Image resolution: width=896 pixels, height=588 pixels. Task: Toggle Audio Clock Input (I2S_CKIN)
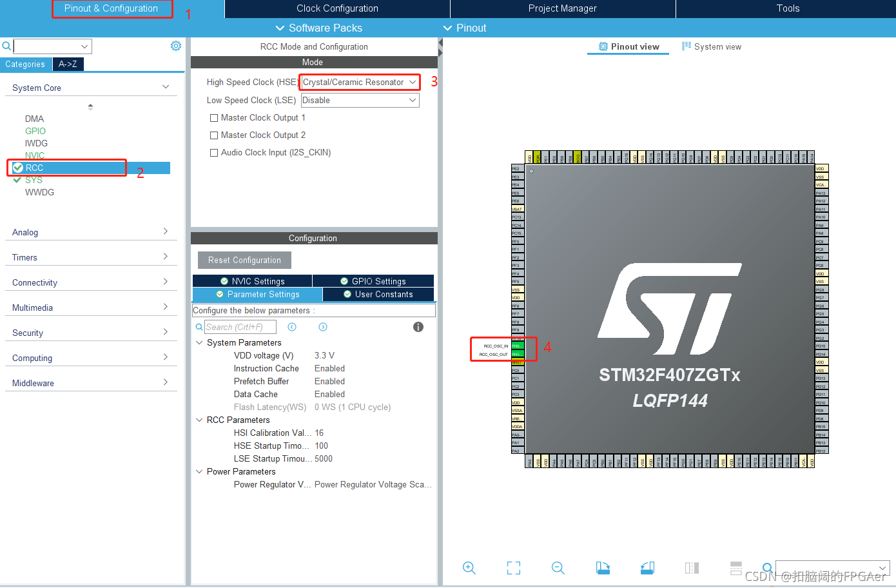click(214, 153)
